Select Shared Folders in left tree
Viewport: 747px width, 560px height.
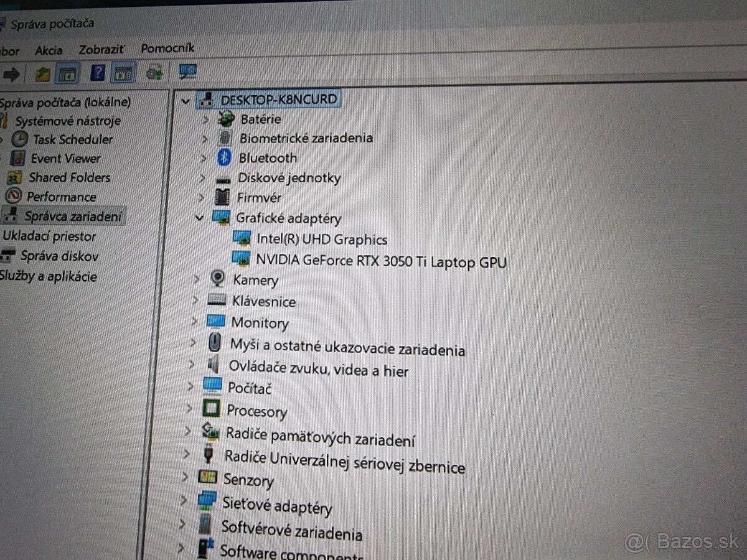[x=70, y=177]
